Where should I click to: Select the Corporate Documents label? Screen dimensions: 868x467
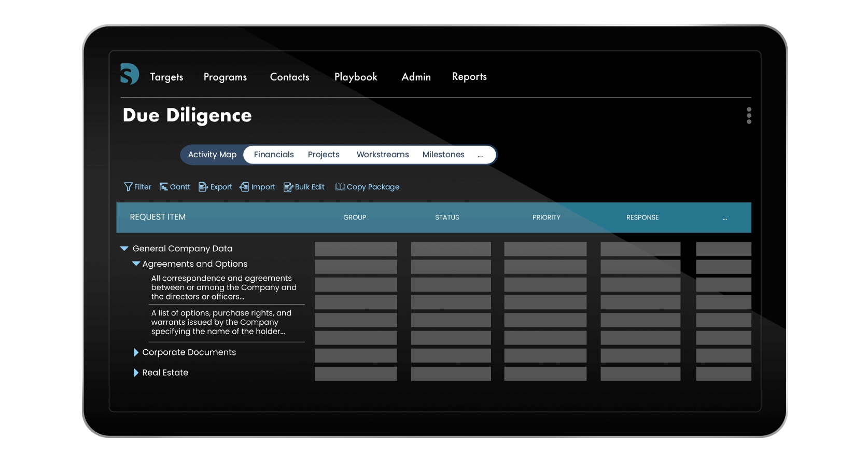click(x=189, y=352)
